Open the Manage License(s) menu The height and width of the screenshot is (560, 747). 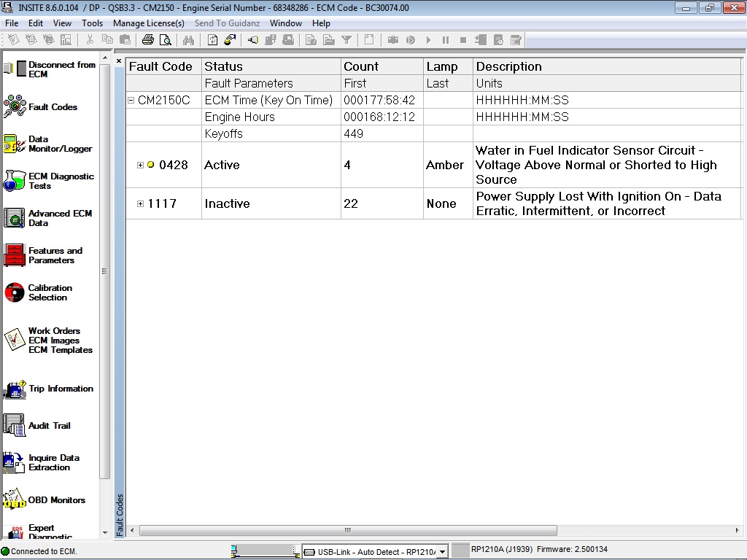[149, 23]
